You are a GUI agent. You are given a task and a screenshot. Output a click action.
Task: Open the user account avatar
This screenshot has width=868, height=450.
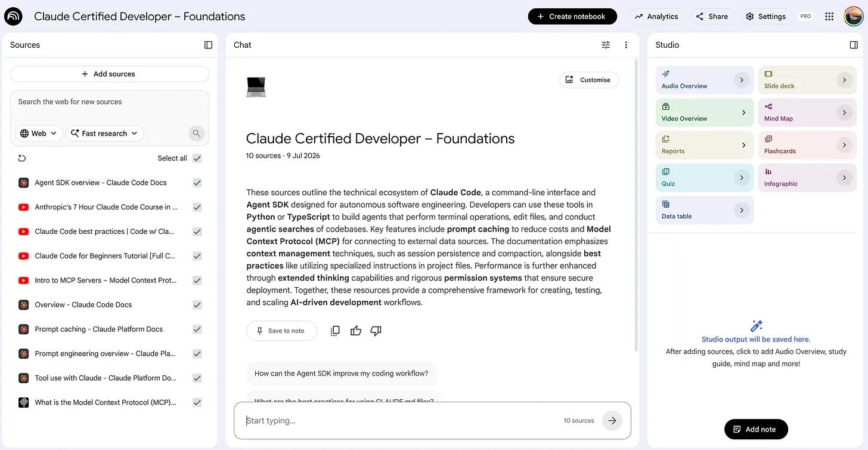854,17
